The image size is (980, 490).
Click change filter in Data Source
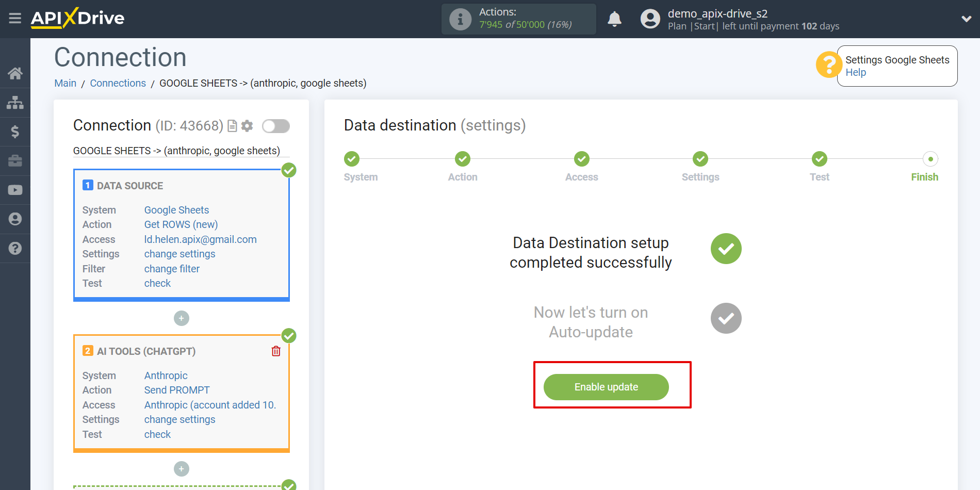(172, 269)
